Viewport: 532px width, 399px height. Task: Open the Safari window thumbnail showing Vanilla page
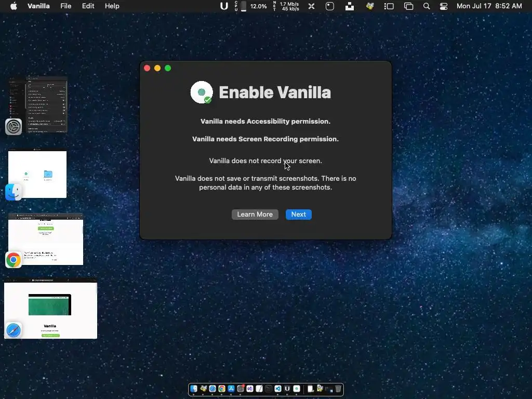(50, 309)
